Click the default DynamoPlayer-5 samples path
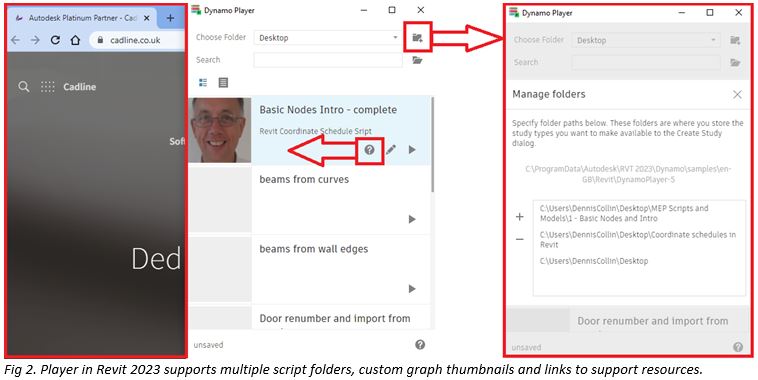Viewport: 758px width, 380px height. [x=628, y=174]
